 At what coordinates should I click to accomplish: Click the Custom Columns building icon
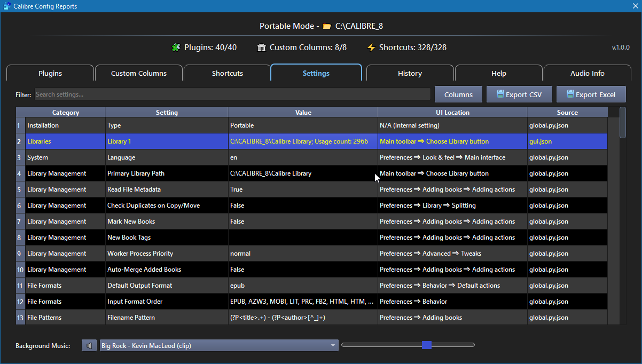(262, 48)
